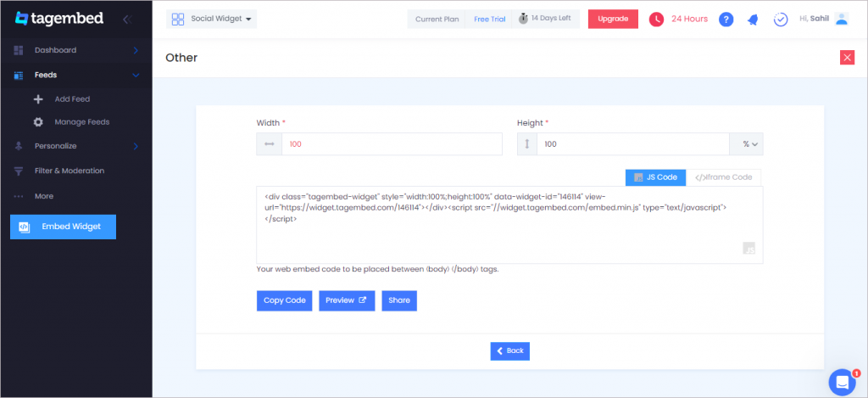Click the More three-dots icon
The height and width of the screenshot is (398, 868).
click(19, 196)
